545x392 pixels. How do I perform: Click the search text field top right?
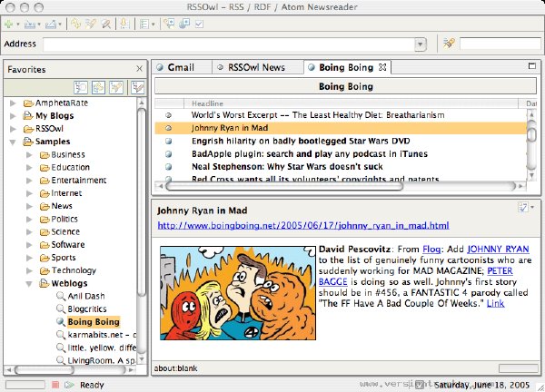pyautogui.click(x=500, y=44)
